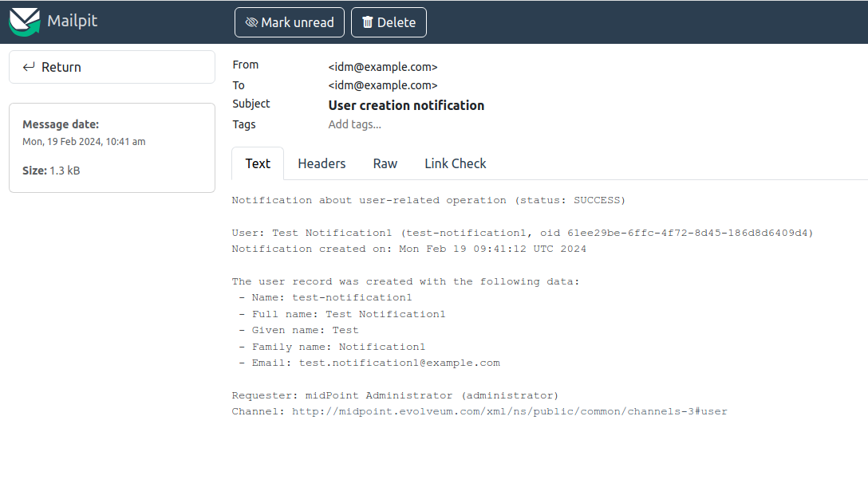Switch to the Text tab

258,163
